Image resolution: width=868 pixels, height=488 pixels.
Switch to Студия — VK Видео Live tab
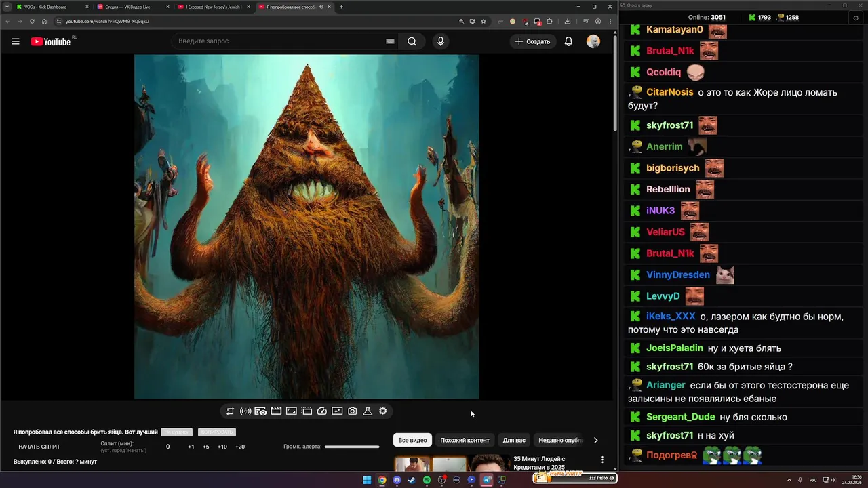[x=132, y=7]
